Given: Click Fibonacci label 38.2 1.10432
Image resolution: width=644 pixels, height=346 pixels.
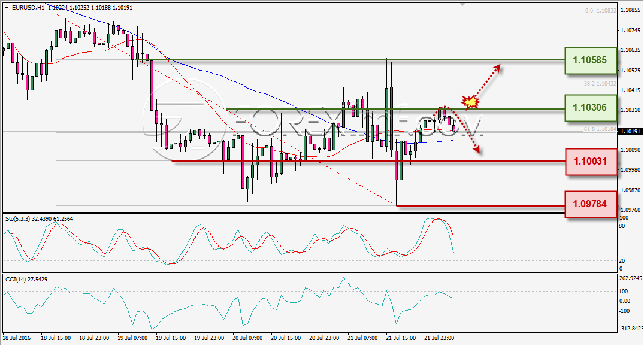Looking at the screenshot, I should pos(600,83).
